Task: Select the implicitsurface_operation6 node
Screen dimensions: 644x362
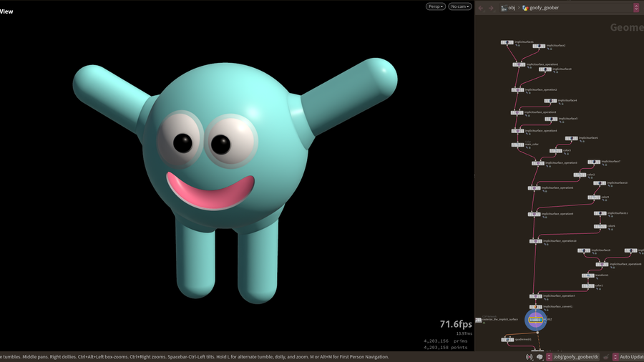Action: point(535,188)
